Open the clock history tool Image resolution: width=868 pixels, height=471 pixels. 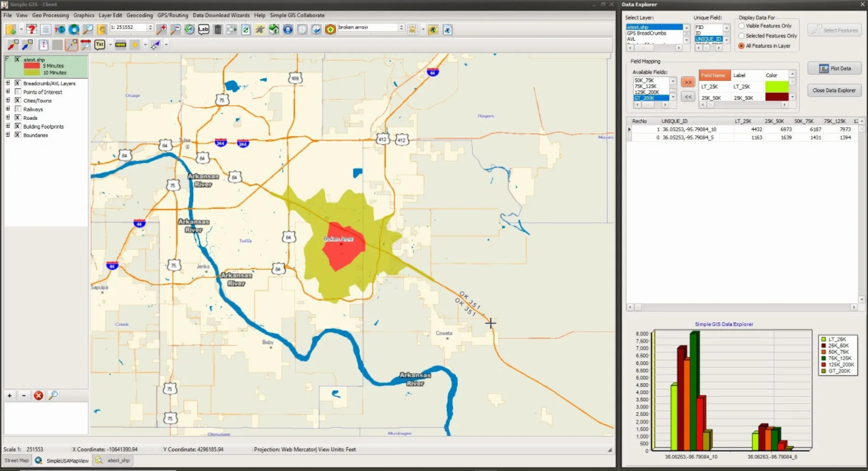[x=302, y=29]
